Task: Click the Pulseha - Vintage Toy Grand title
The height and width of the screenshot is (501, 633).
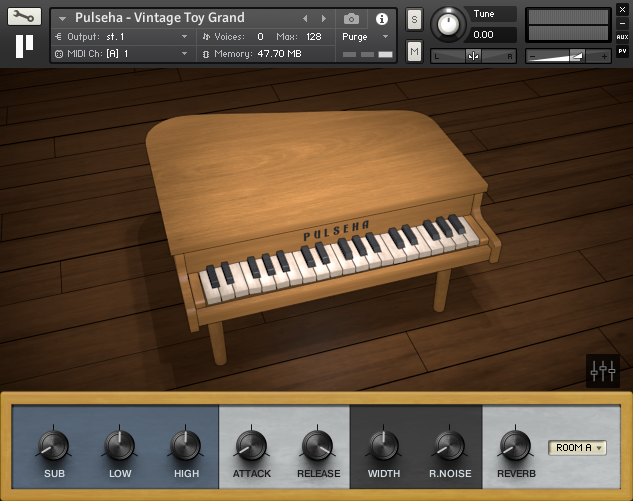Action: click(x=160, y=18)
